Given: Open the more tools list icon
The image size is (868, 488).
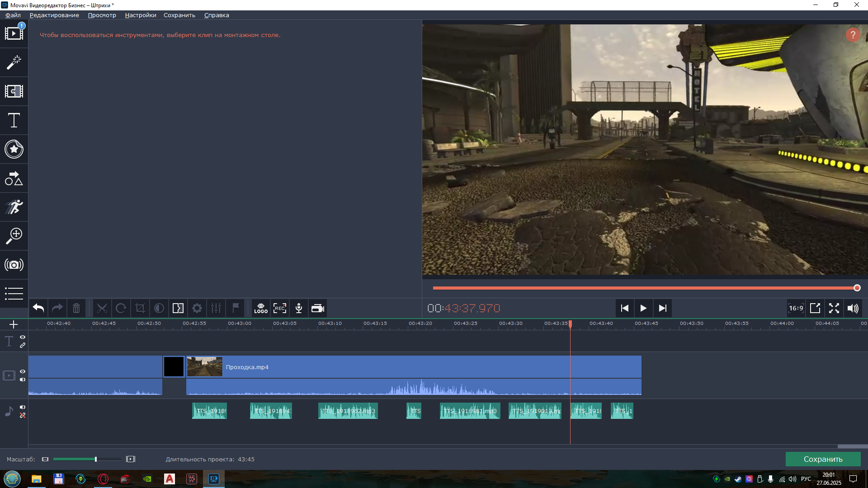Looking at the screenshot, I should (x=14, y=293).
